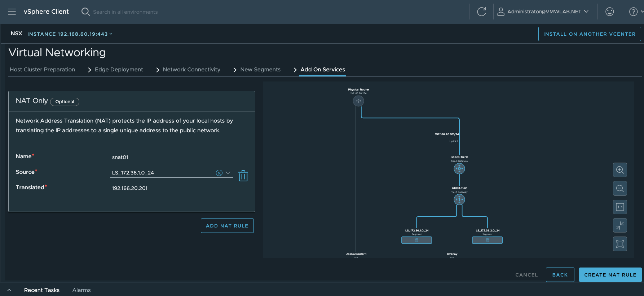Open the help question mark menu
The height and width of the screenshot is (296, 644).
633,12
